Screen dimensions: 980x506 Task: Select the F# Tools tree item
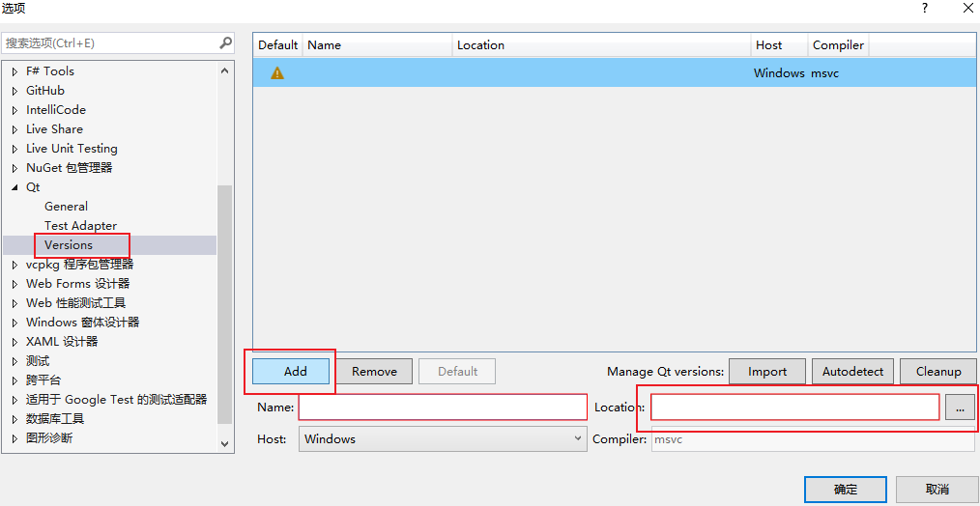[50, 71]
